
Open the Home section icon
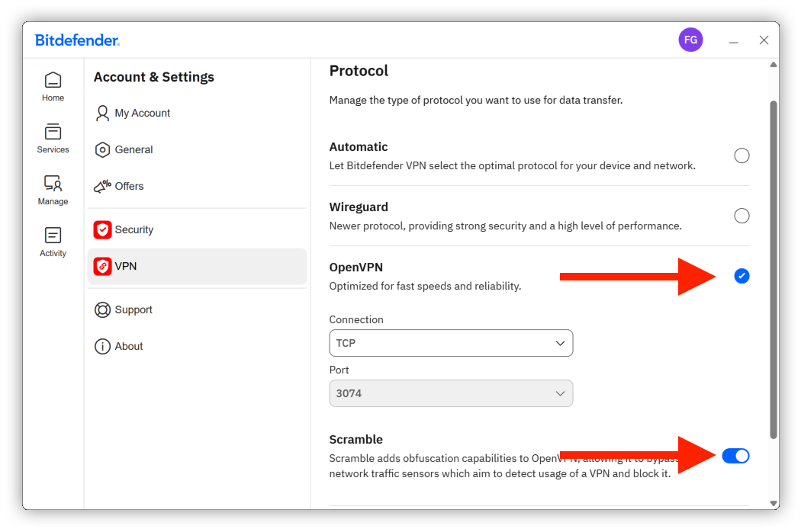coord(53,81)
